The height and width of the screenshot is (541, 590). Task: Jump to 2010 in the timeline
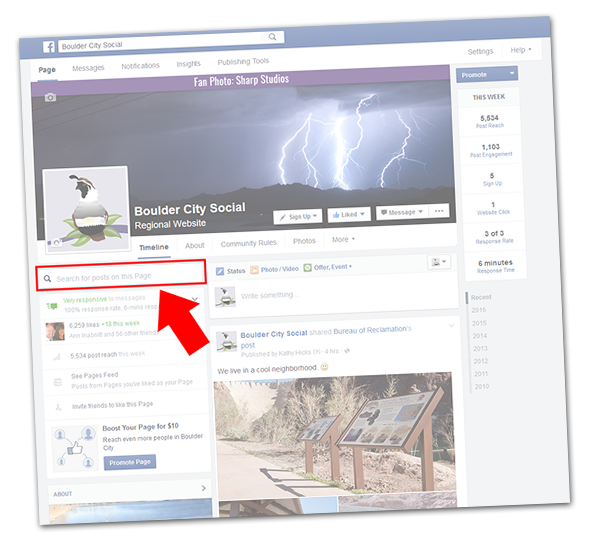pyautogui.click(x=482, y=386)
